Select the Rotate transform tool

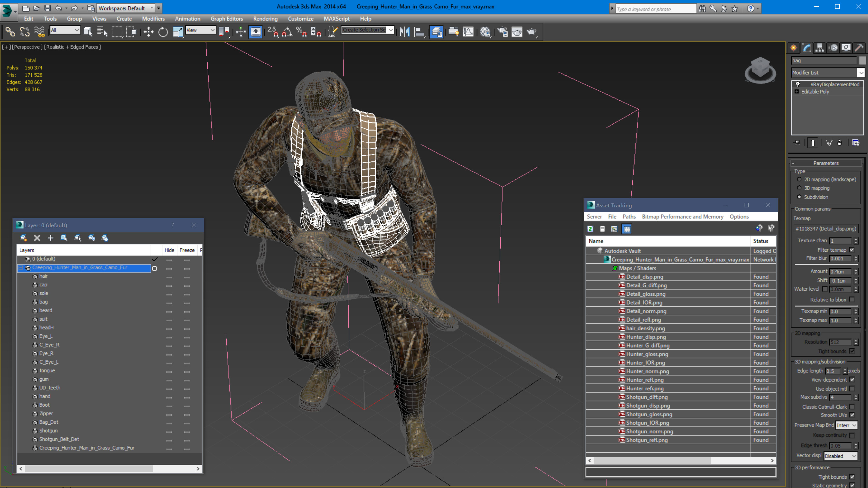click(x=163, y=32)
